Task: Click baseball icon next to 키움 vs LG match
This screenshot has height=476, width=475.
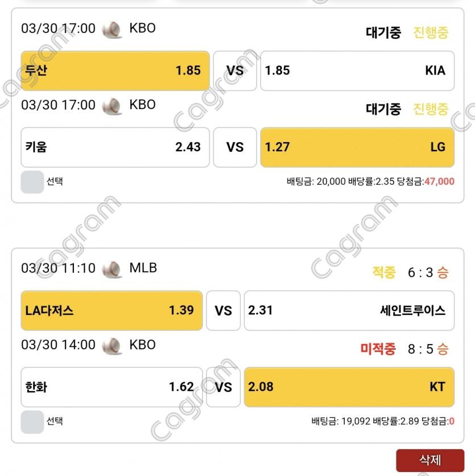Action: 112,105
